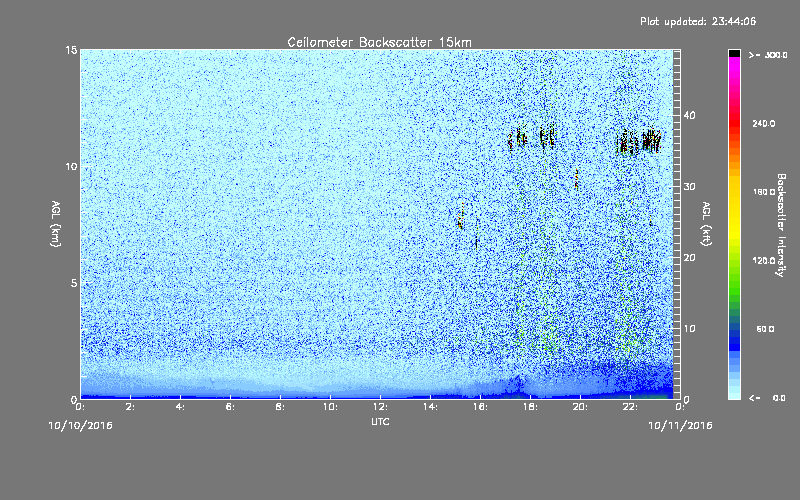
Task: Click the "<= 0.0" colorbar value
Action: pos(767,398)
